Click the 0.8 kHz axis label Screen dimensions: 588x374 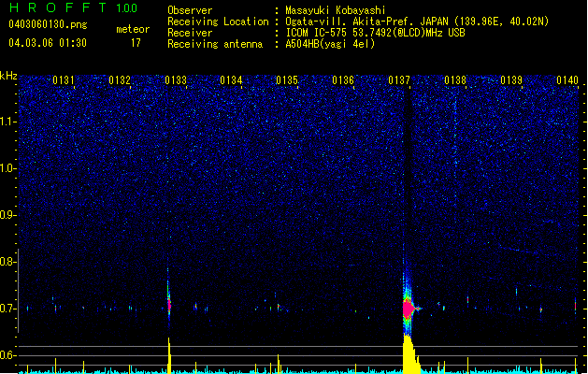tap(8, 262)
